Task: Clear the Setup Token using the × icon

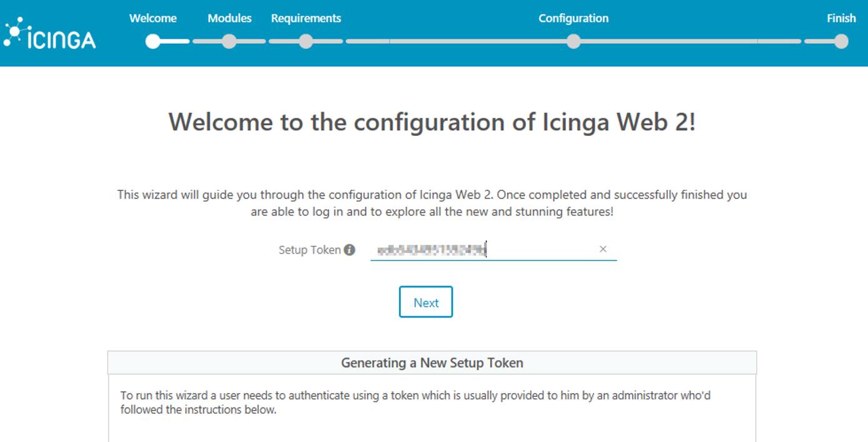Action: click(x=603, y=249)
